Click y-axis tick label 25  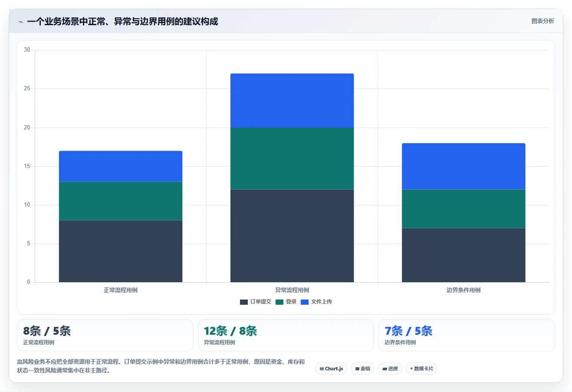27,89
